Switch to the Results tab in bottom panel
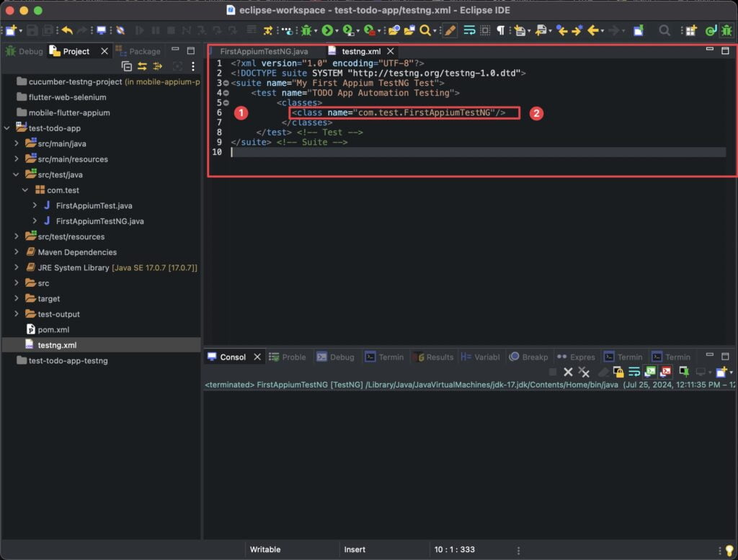The image size is (738, 560). [433, 357]
